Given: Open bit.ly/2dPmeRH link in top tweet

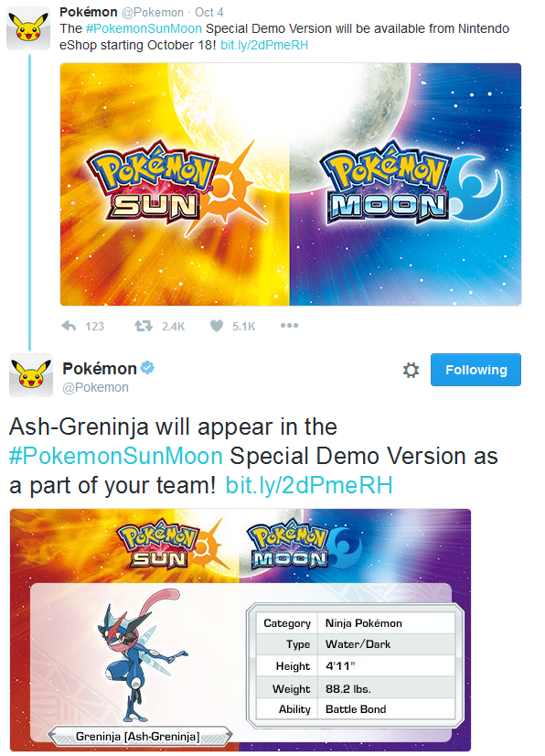Looking at the screenshot, I should click(x=264, y=45).
